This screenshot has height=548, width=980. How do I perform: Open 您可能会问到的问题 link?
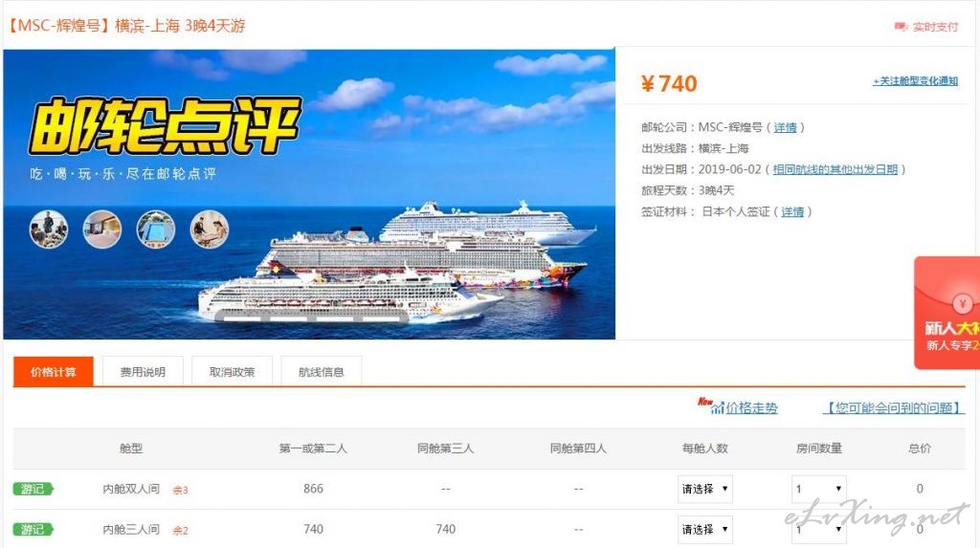pos(894,408)
